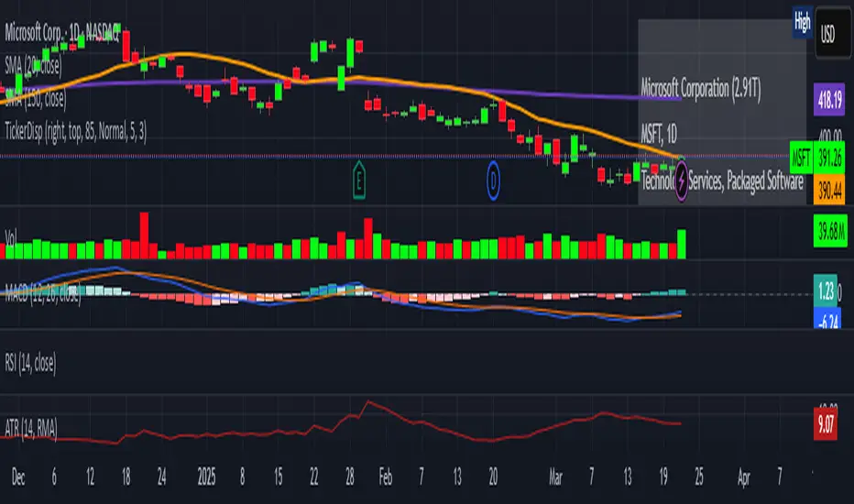Image resolution: width=854 pixels, height=504 pixels.
Task: Click the Feb label on time axis
Action: tap(385, 477)
